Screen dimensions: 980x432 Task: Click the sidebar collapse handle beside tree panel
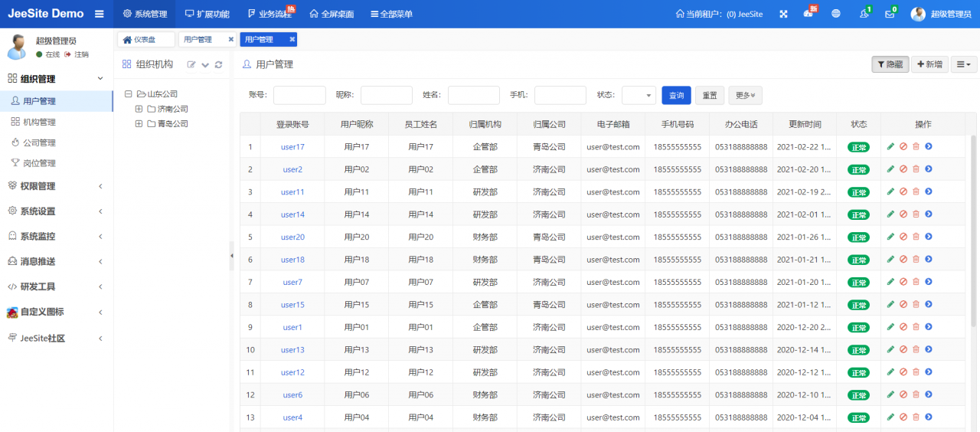[232, 257]
